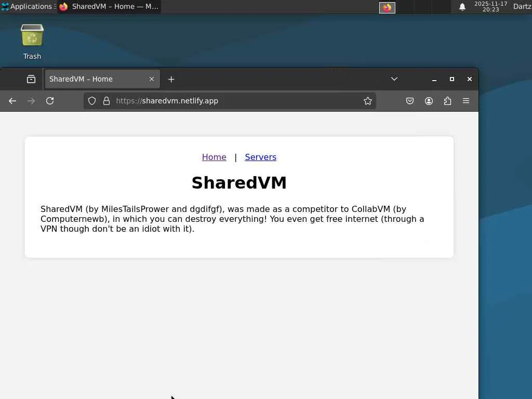Open the panel clock showing 2025-11-17 20:23
The height and width of the screenshot is (399, 532).
coord(490,6)
